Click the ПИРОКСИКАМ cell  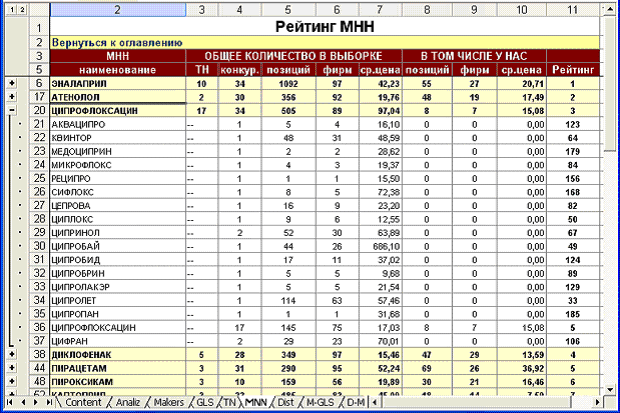pyautogui.click(x=118, y=381)
